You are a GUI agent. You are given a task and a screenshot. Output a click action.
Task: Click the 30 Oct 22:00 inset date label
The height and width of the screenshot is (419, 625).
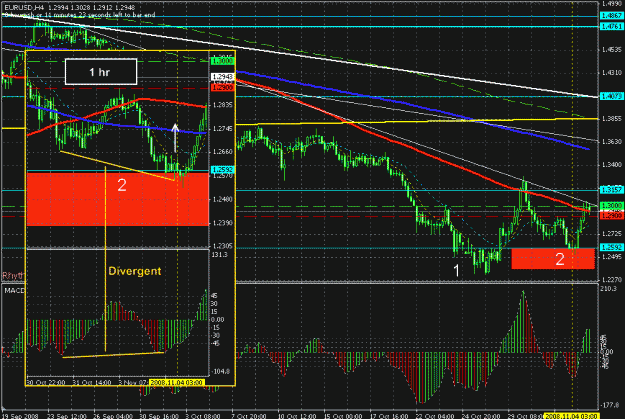click(45, 382)
